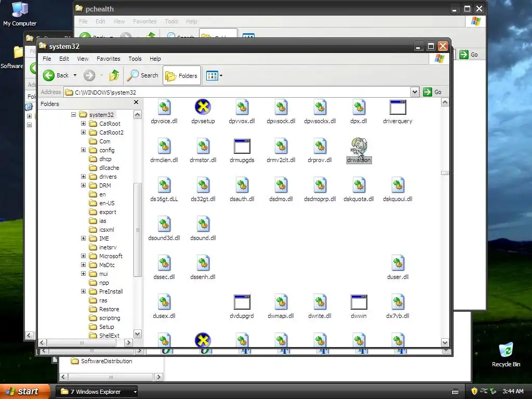Select the dpwsockx.dll file icon
Image resolution: width=532 pixels, height=399 pixels.
pyautogui.click(x=320, y=107)
